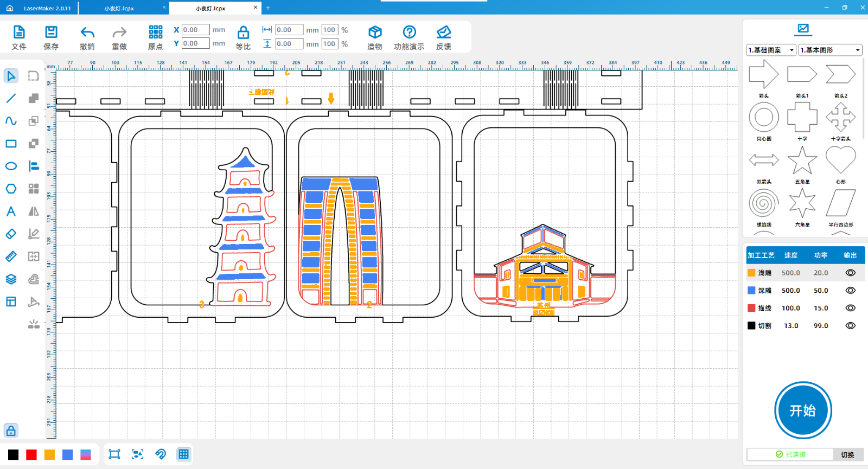Toggle visibility of 切割 layer
This screenshot has height=469, width=868.
coord(850,326)
